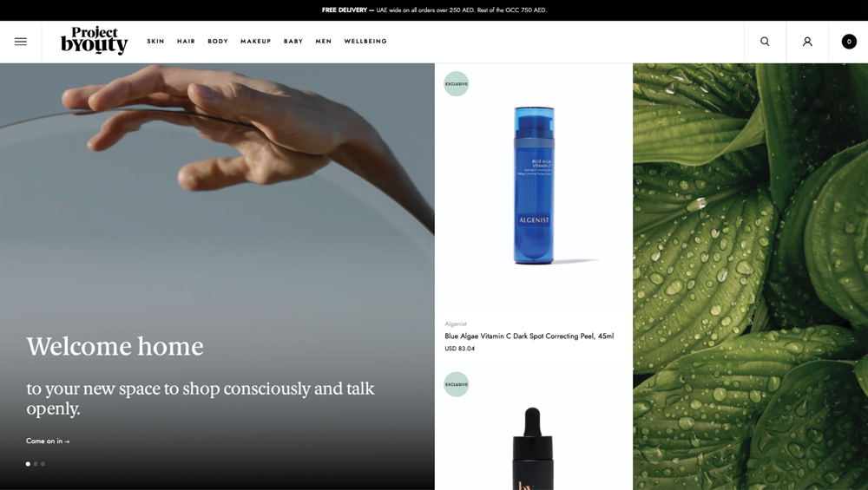Click the Algenist brand name link
The height and width of the screenshot is (490, 868).
(x=456, y=323)
